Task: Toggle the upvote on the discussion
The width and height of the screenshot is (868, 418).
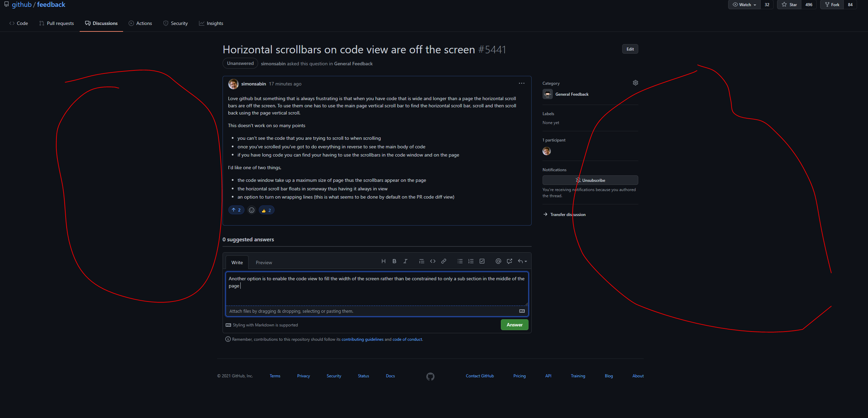Action: 236,210
